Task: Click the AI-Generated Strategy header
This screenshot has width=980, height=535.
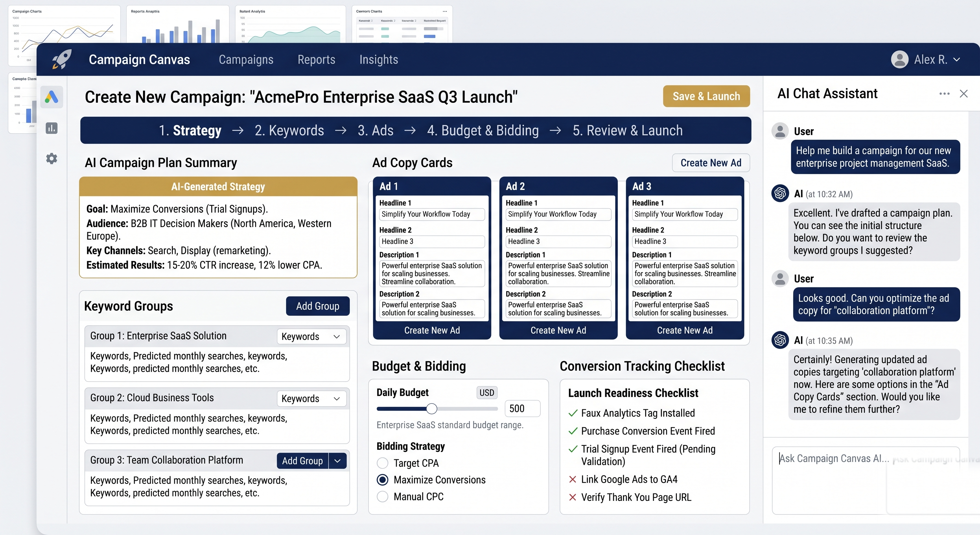Action: [x=218, y=187]
